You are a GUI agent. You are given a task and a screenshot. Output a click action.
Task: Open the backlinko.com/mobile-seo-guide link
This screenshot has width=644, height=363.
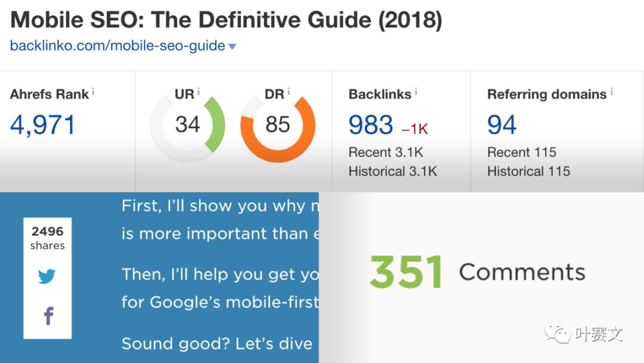pyautogui.click(x=117, y=45)
